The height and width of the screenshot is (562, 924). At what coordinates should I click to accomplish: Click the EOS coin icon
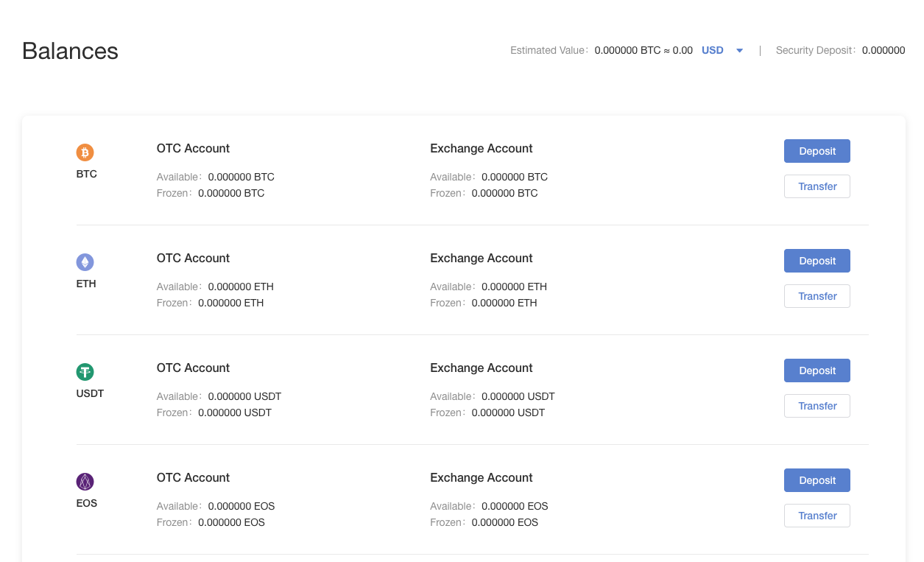pyautogui.click(x=85, y=482)
